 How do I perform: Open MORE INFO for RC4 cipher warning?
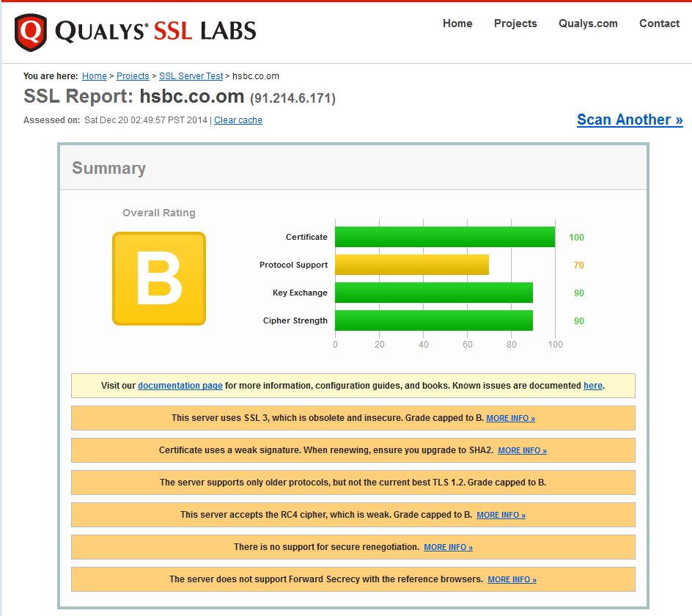[501, 515]
